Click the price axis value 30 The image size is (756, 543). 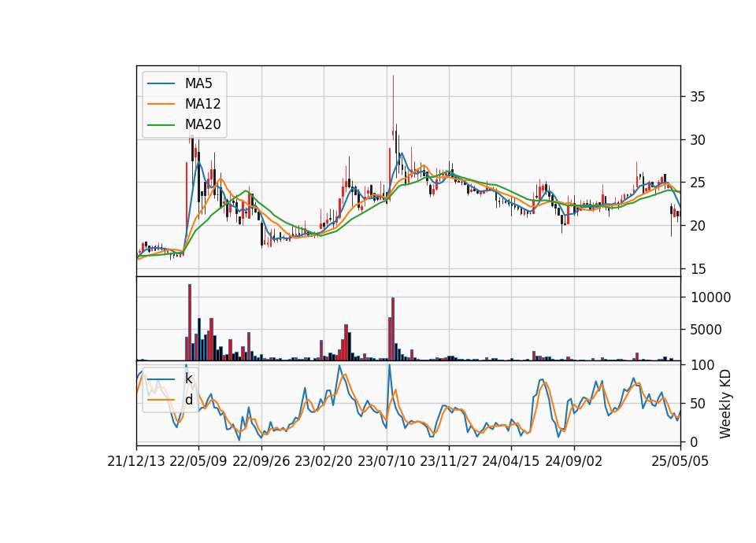(698, 140)
